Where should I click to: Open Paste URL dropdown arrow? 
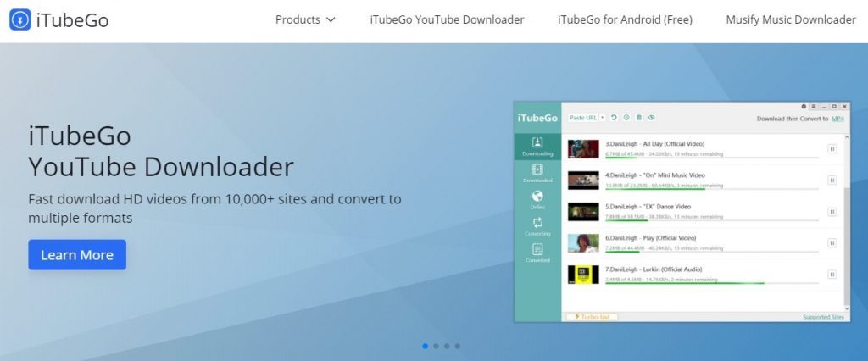click(x=603, y=118)
